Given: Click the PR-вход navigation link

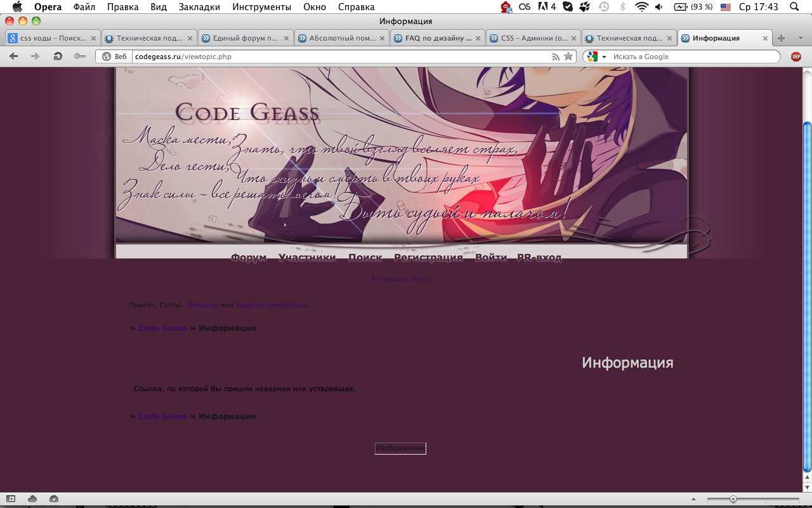Looking at the screenshot, I should coord(539,257).
